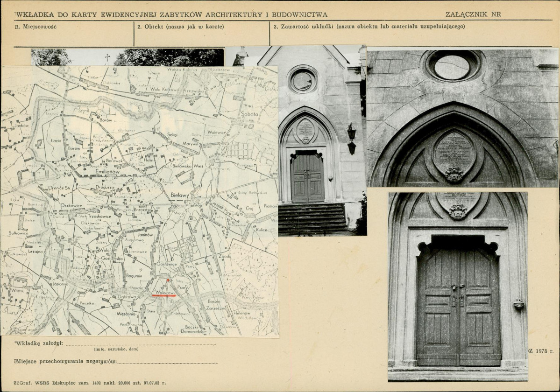Screen dimensions: 560x392
Task: Click the Miejsce przechowywania negatywów line
Action: (x=167, y=362)
